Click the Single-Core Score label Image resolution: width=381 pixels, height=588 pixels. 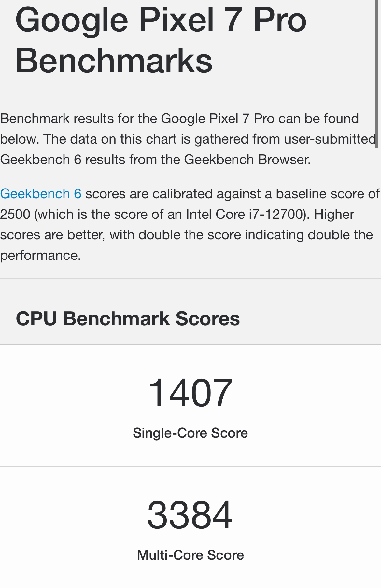pyautogui.click(x=190, y=433)
